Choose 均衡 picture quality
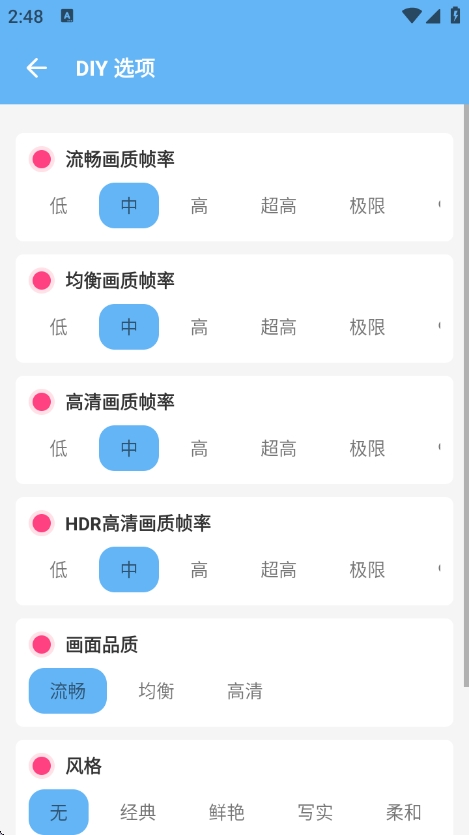 (157, 691)
